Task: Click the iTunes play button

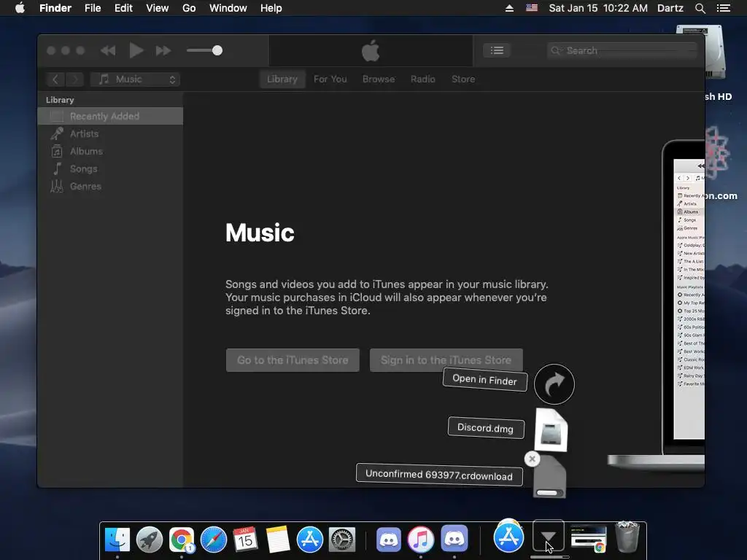Action: point(136,50)
